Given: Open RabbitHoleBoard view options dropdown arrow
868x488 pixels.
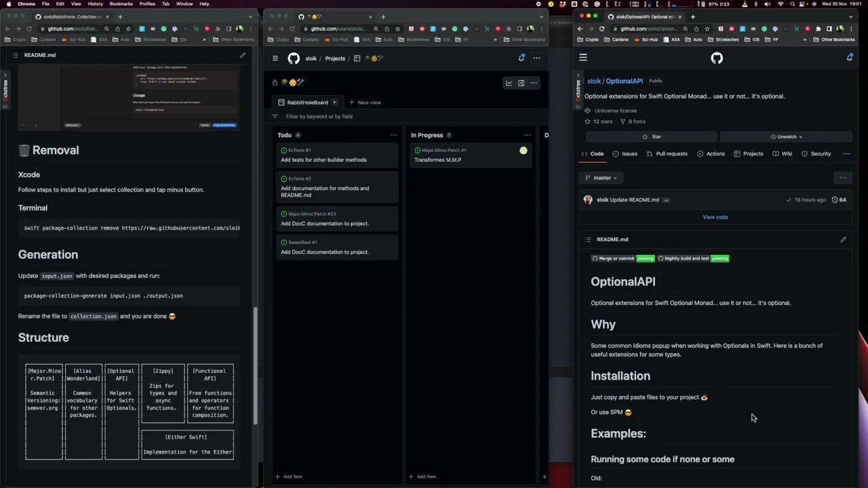Looking at the screenshot, I should pos(335,102).
